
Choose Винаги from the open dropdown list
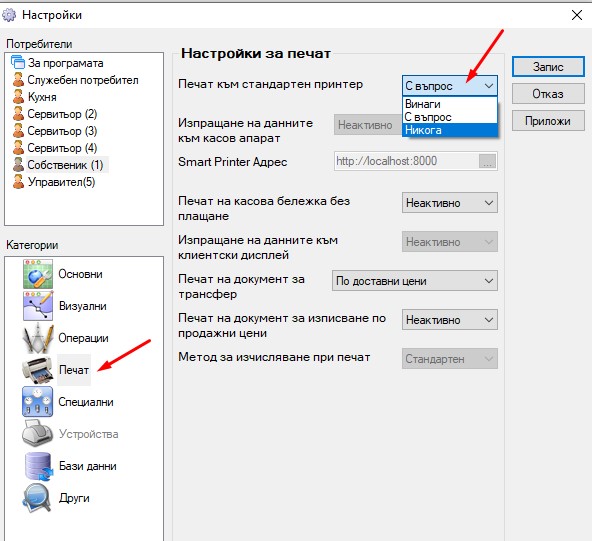450,104
